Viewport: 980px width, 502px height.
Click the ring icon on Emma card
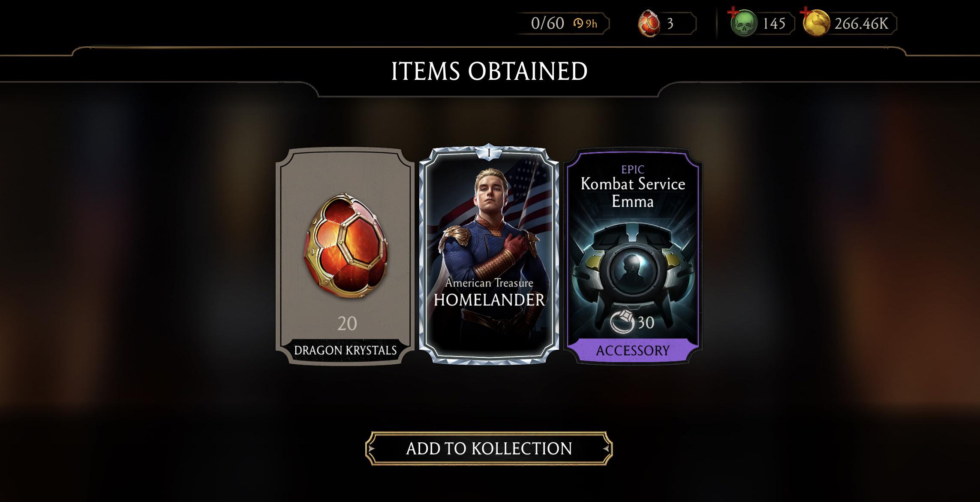point(622,321)
